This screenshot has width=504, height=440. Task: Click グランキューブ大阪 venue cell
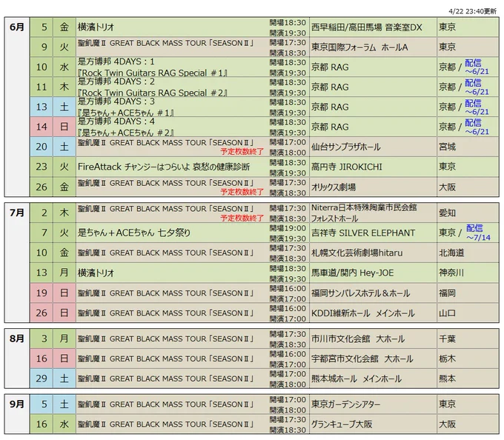[373, 424]
